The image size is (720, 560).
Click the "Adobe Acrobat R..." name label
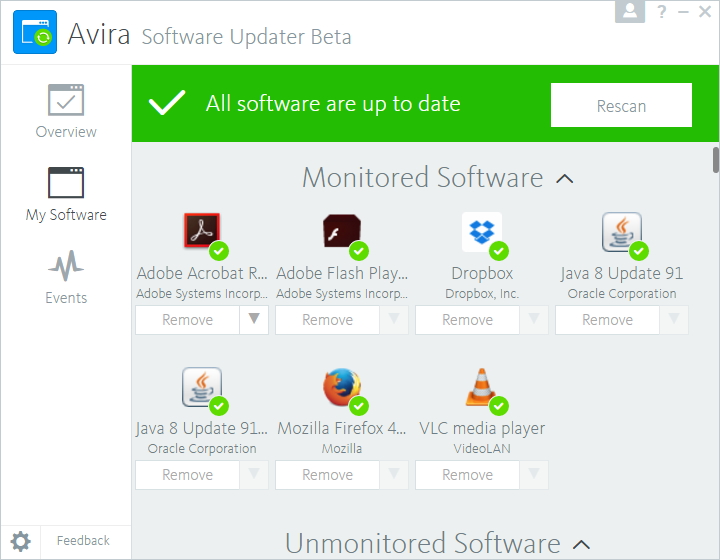coord(202,273)
